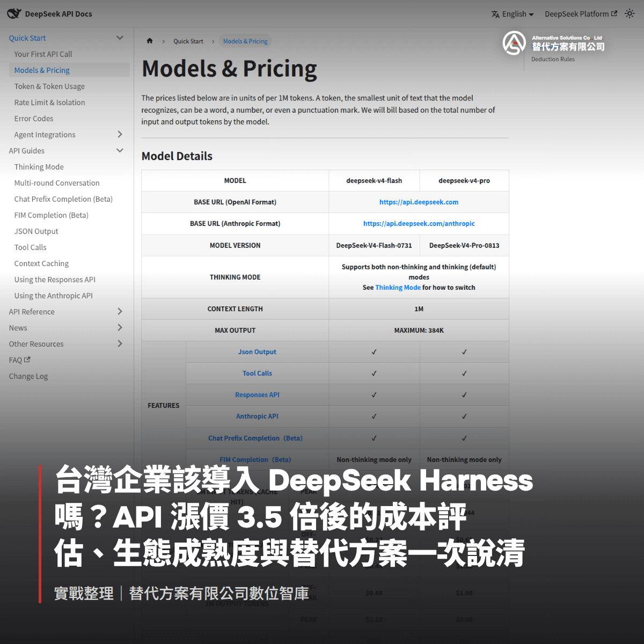The image size is (644, 644).
Task: Select the DeepSeek-V4-Pro-0813 version cell
Action: click(464, 245)
